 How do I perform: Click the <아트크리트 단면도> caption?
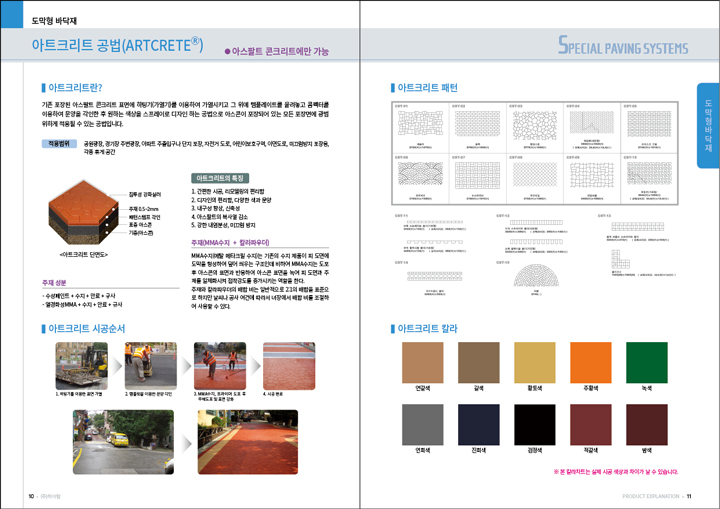click(84, 254)
